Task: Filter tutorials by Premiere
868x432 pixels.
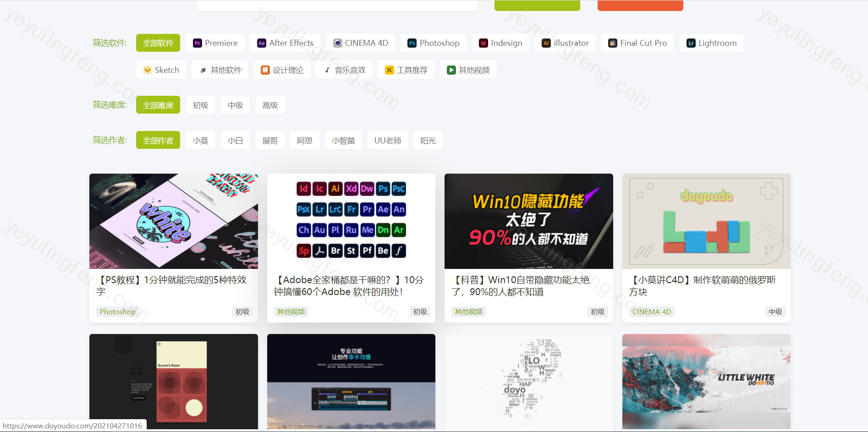Action: point(215,43)
